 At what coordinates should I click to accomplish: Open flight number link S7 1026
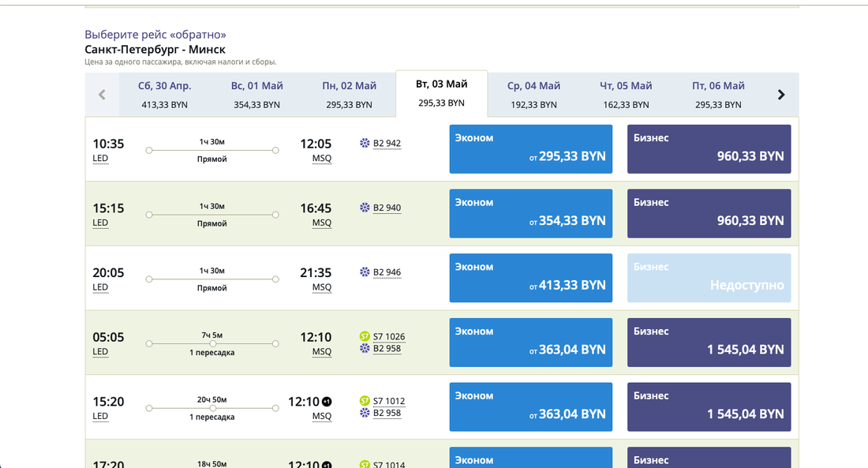[389, 336]
